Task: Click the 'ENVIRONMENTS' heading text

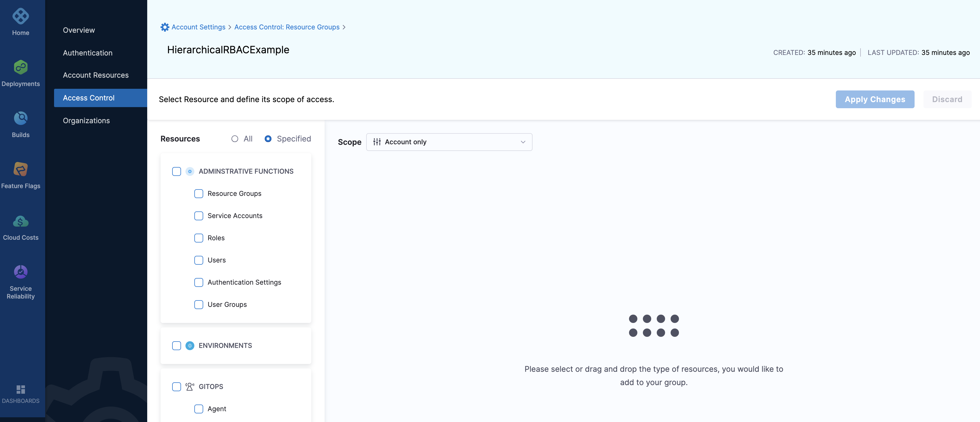Action: coord(225,346)
